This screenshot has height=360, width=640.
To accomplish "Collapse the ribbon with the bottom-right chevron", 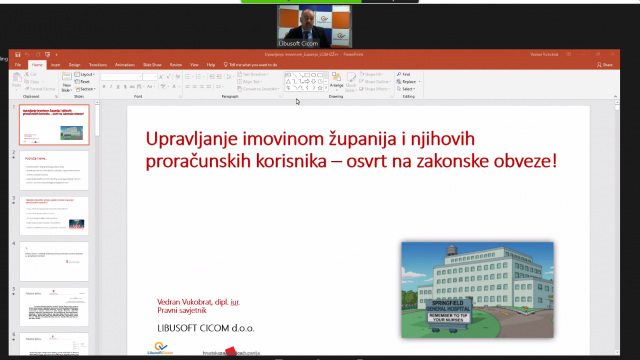I will pos(615,96).
